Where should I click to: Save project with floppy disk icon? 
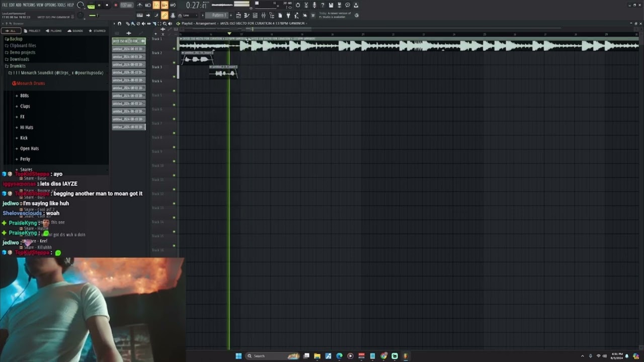(x=331, y=5)
